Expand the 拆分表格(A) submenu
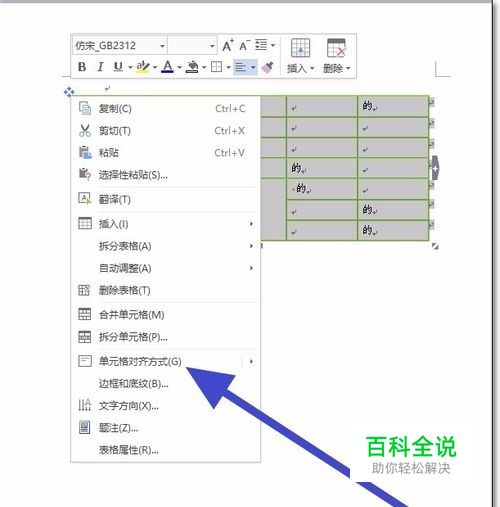The width and height of the screenshot is (500, 507). coord(165,246)
